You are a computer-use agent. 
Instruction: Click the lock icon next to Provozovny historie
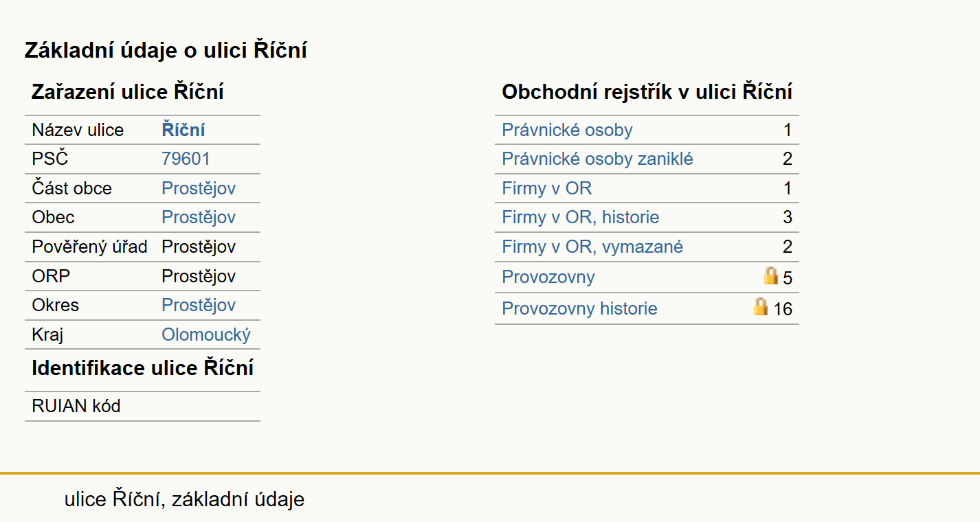pos(761,306)
